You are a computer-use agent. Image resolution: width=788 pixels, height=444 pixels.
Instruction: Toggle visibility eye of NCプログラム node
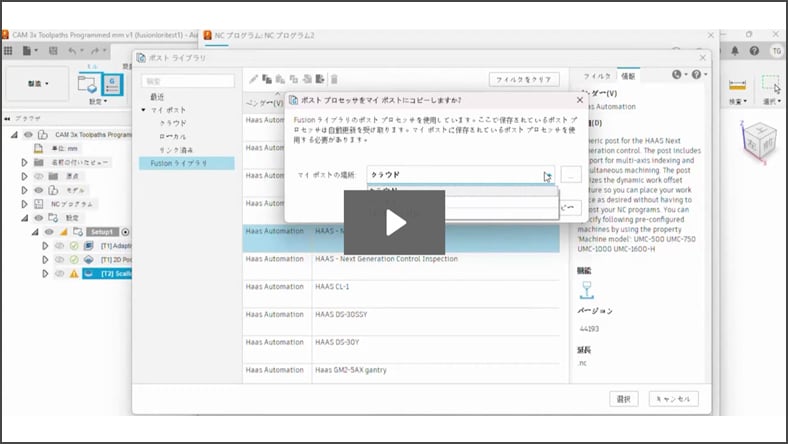[38, 203]
